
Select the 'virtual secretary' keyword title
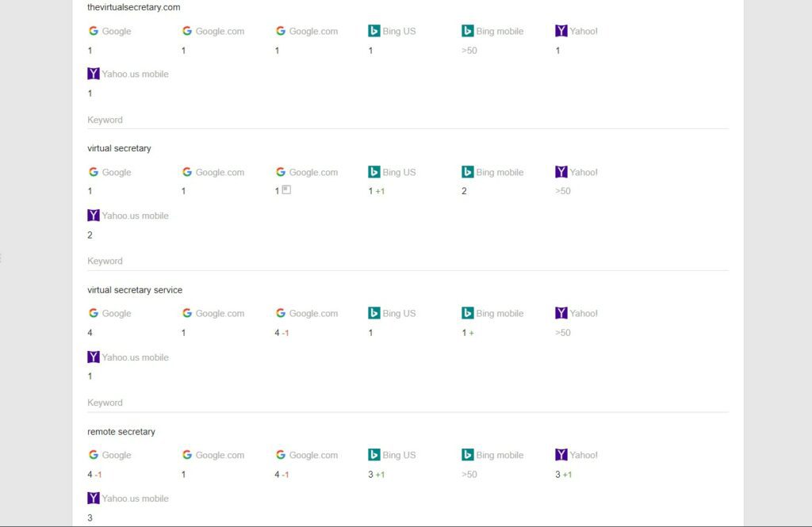pos(119,148)
